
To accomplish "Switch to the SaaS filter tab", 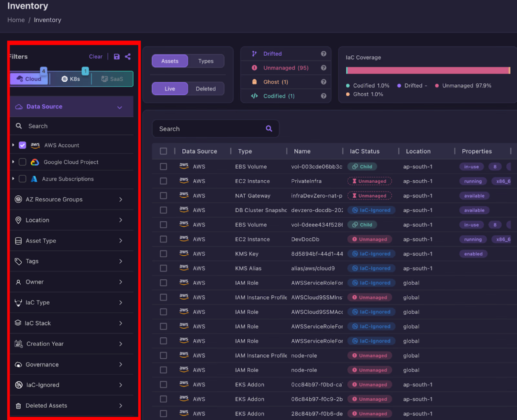I will [112, 79].
